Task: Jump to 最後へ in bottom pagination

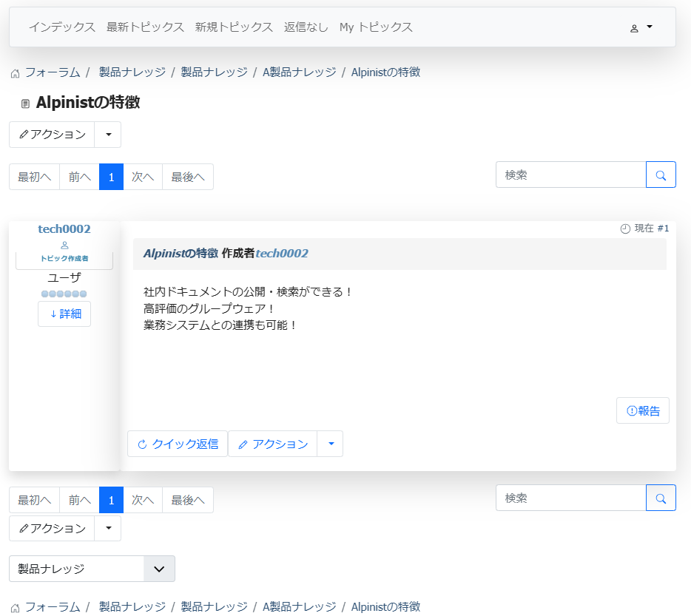Action: [x=188, y=500]
